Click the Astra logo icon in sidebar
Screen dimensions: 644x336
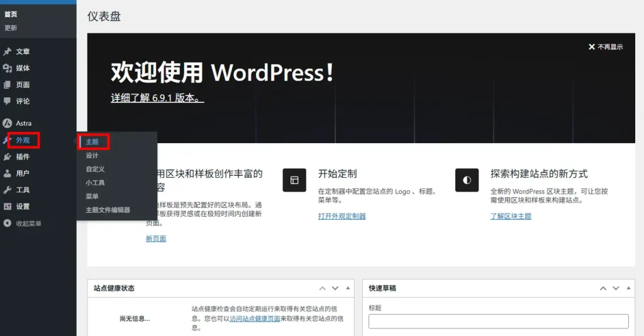click(x=8, y=123)
